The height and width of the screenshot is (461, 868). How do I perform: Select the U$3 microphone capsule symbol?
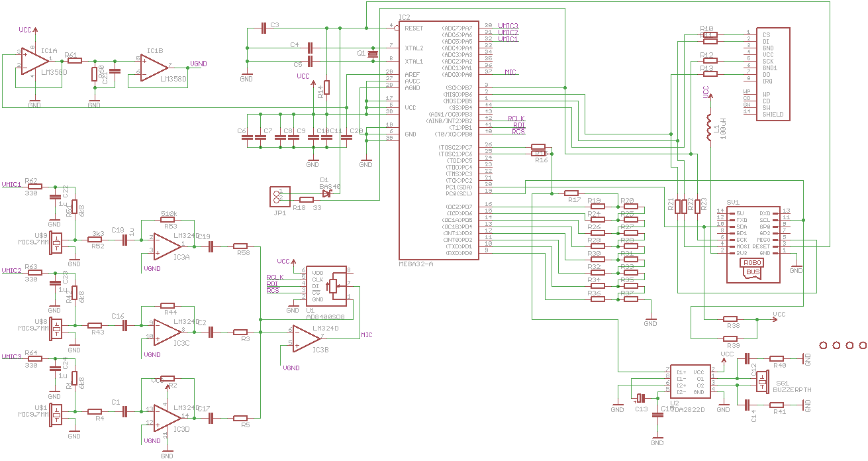58,243
